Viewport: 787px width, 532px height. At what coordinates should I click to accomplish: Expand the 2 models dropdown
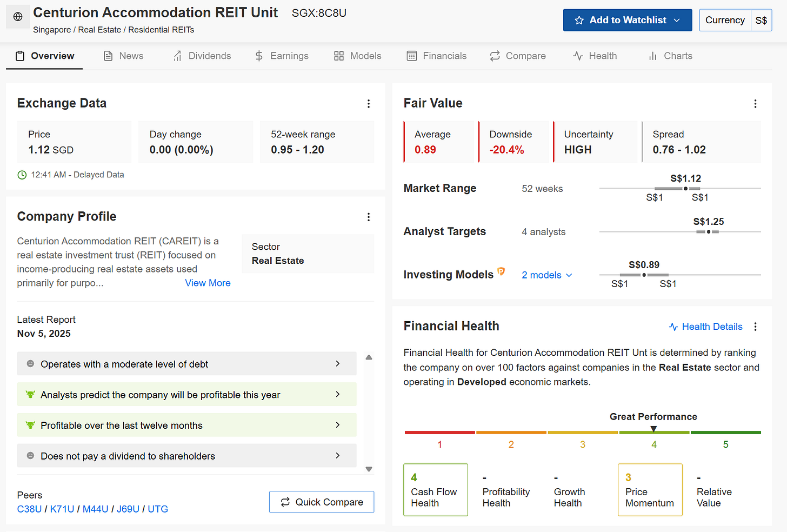click(x=546, y=275)
